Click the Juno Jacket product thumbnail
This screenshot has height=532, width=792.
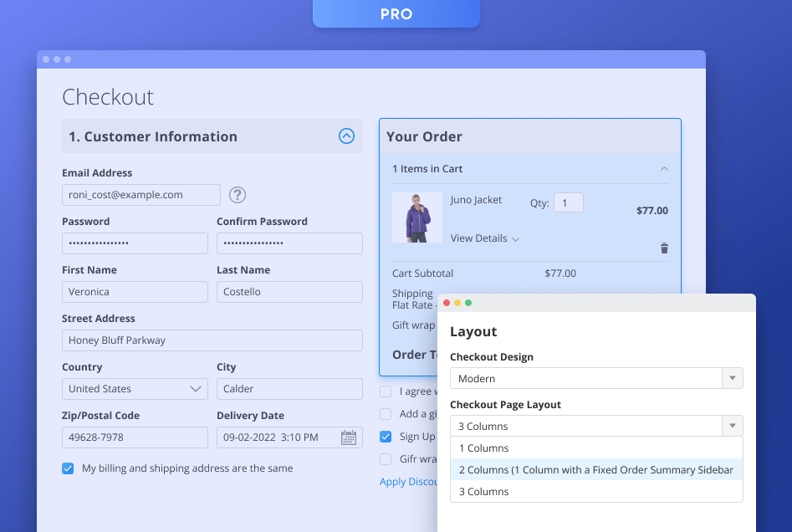coord(416,217)
